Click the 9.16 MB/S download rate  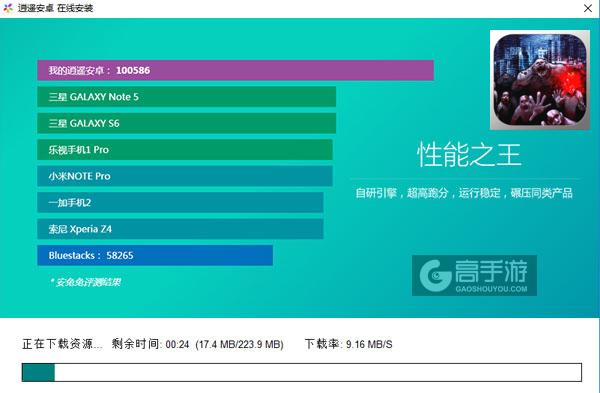[x=369, y=344]
